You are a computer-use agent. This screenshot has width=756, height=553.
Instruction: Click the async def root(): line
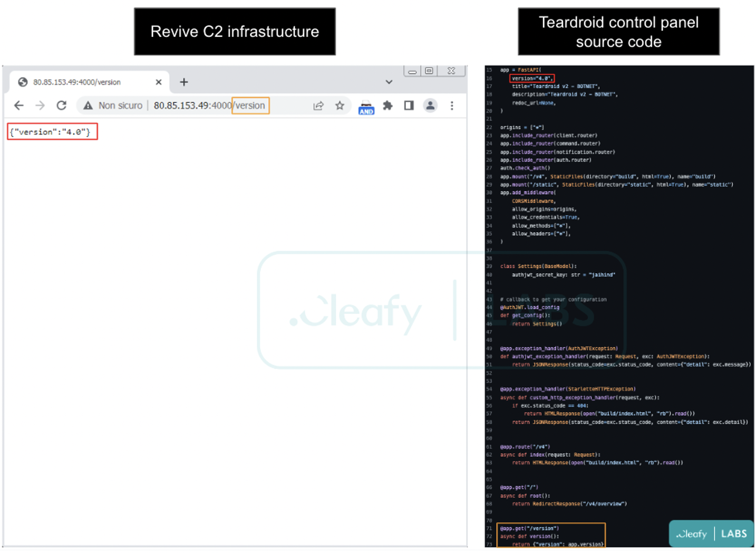525,496
